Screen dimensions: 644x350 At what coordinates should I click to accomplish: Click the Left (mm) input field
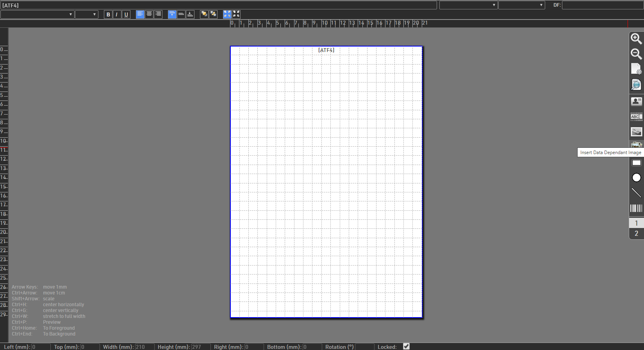pyautogui.click(x=41, y=347)
